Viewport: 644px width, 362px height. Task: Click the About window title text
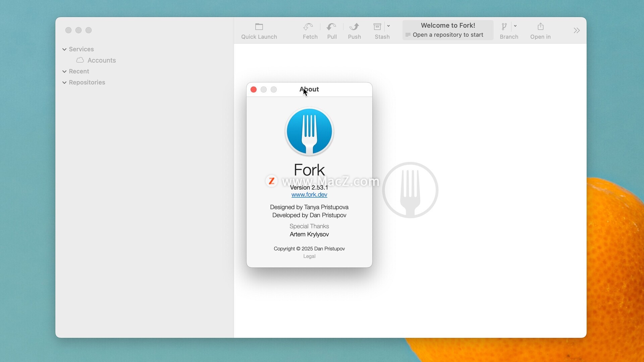pyautogui.click(x=309, y=89)
